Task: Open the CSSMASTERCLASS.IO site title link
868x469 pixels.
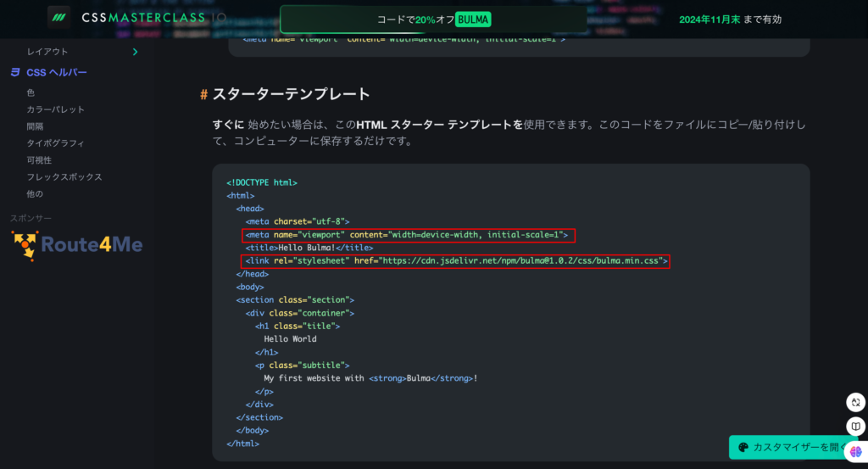Action: (x=154, y=18)
